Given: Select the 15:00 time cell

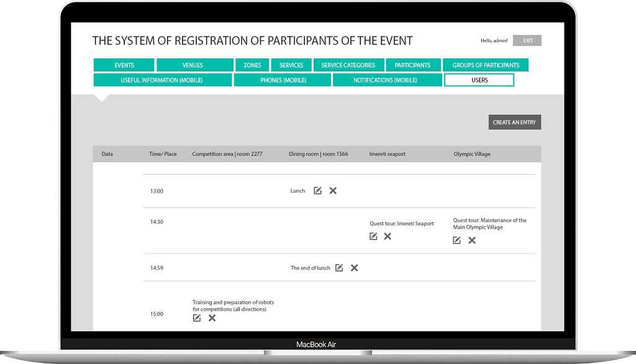Looking at the screenshot, I should click(x=157, y=314).
